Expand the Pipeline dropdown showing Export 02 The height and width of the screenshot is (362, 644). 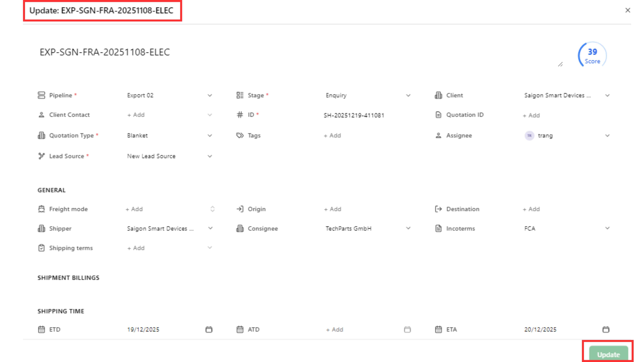coord(210,95)
